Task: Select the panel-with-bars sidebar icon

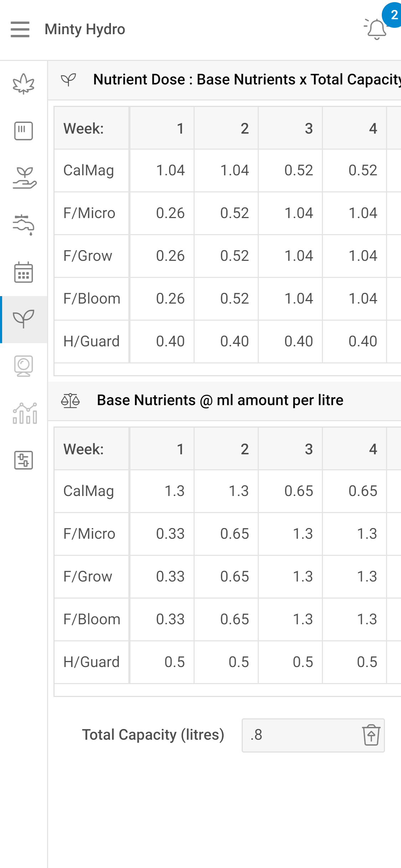Action: [x=24, y=131]
